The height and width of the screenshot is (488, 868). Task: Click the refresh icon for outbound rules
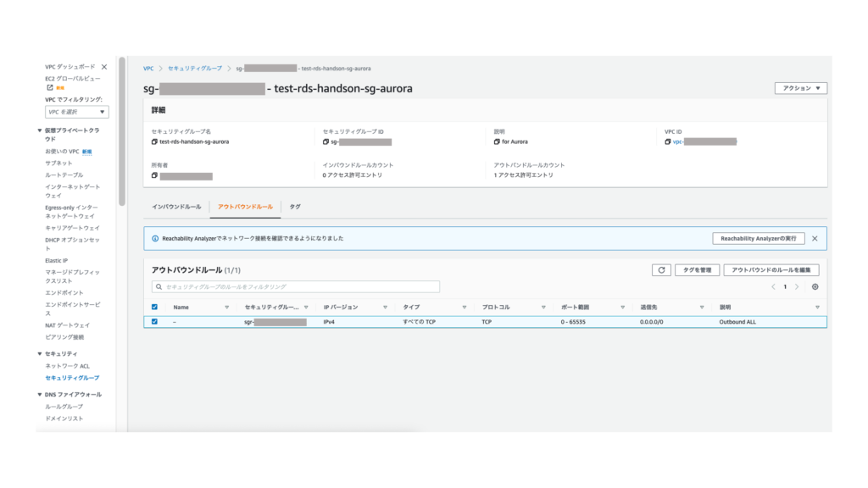point(661,269)
